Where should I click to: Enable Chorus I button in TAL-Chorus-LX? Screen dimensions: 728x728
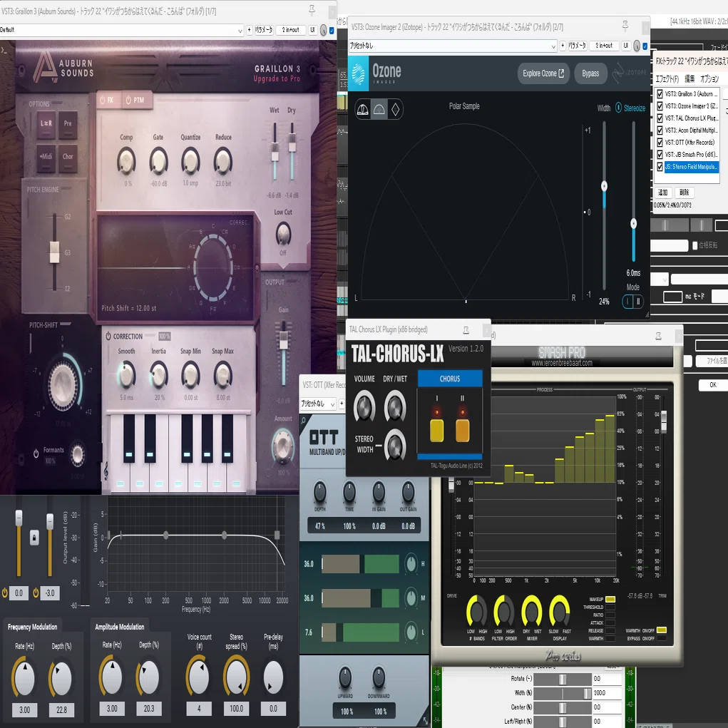[437, 431]
